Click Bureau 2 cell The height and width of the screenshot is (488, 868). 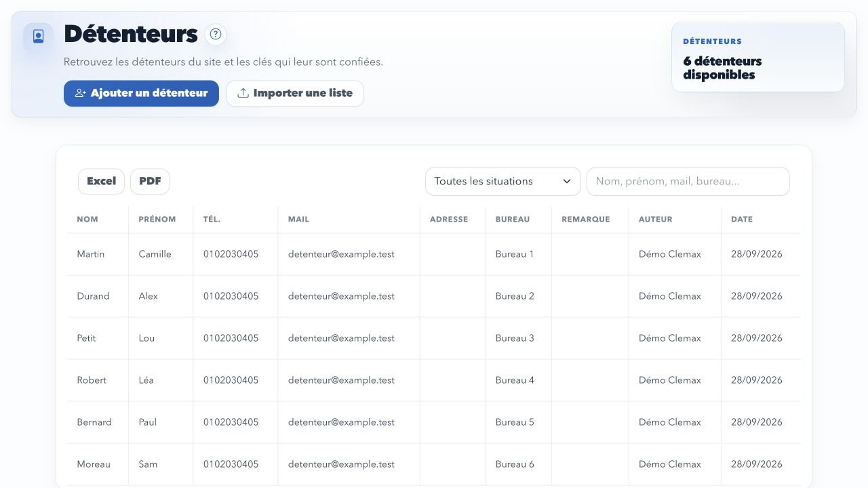pyautogui.click(x=519, y=296)
